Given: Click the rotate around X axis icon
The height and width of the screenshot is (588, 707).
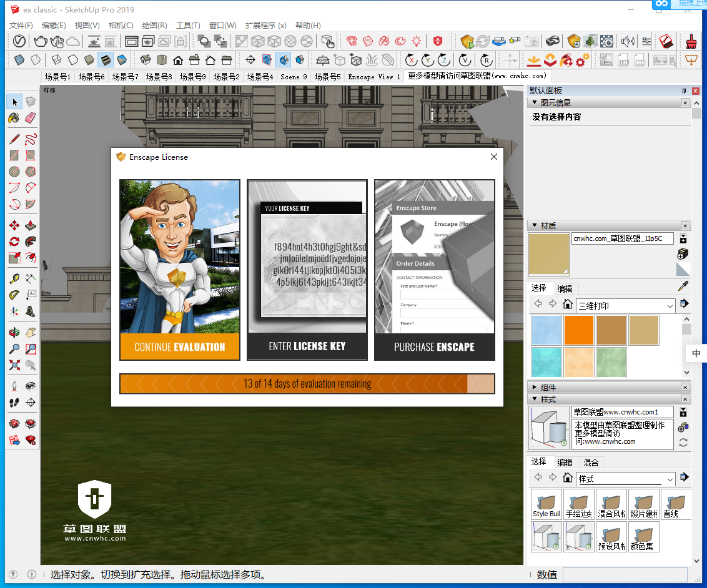Looking at the screenshot, I should pyautogui.click(x=411, y=60).
